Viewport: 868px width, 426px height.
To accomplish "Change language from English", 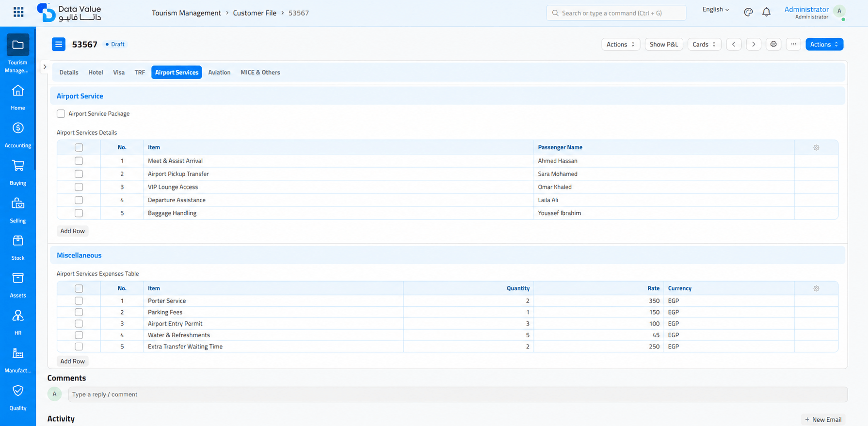I will 716,9.
